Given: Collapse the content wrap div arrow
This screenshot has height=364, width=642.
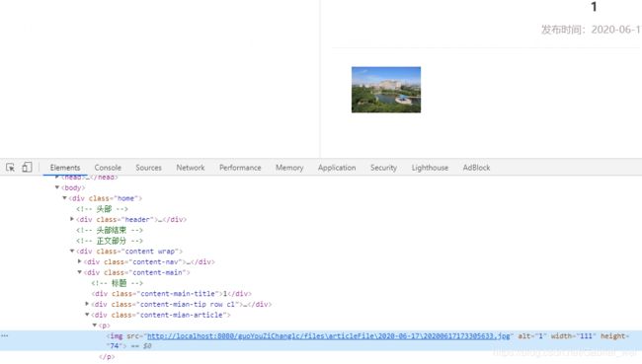Looking at the screenshot, I should pos(72,252).
